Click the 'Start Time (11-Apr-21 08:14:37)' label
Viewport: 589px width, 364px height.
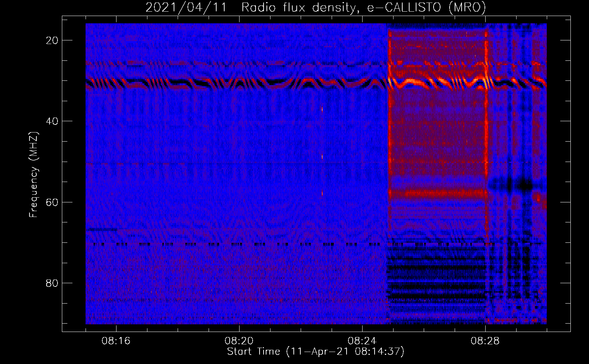click(316, 352)
